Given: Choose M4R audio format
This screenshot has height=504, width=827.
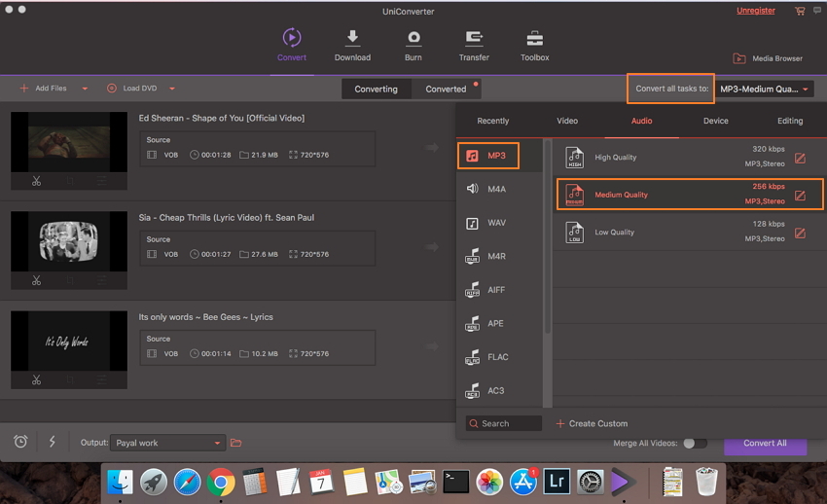Looking at the screenshot, I should coord(499,256).
